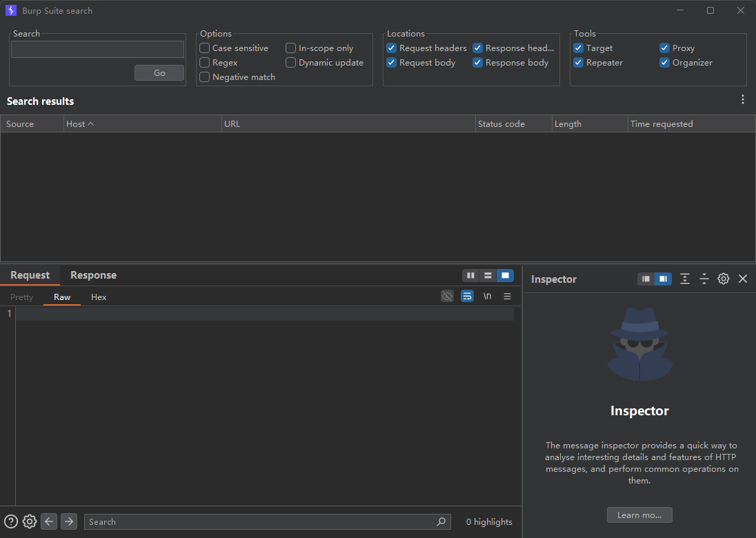Image resolution: width=756 pixels, height=538 pixels.
Task: Uncheck the Repeater tool checkbox
Action: (578, 62)
